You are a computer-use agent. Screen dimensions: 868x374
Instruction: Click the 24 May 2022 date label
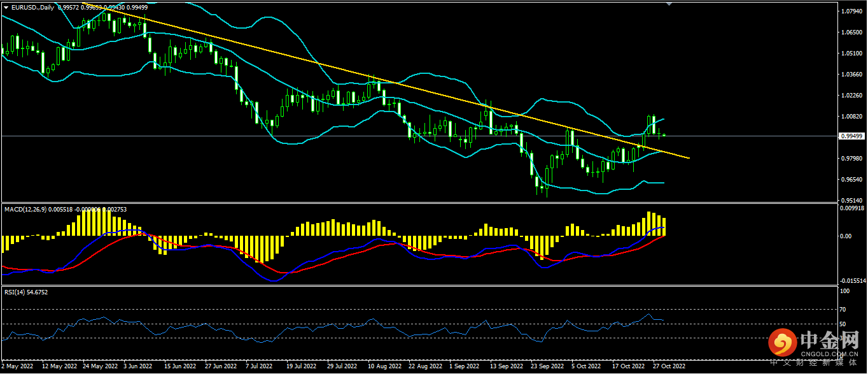tap(99, 367)
